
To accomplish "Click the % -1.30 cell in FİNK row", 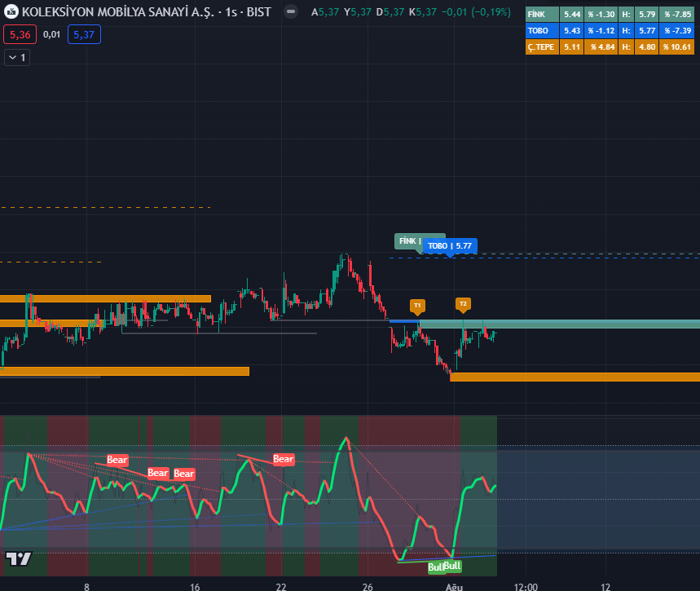I will click(601, 15).
